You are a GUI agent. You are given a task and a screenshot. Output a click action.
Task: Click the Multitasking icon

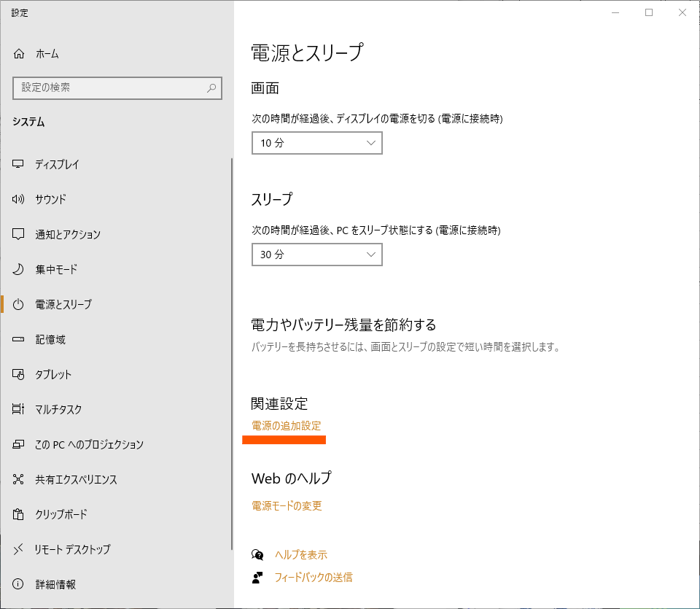pos(19,409)
